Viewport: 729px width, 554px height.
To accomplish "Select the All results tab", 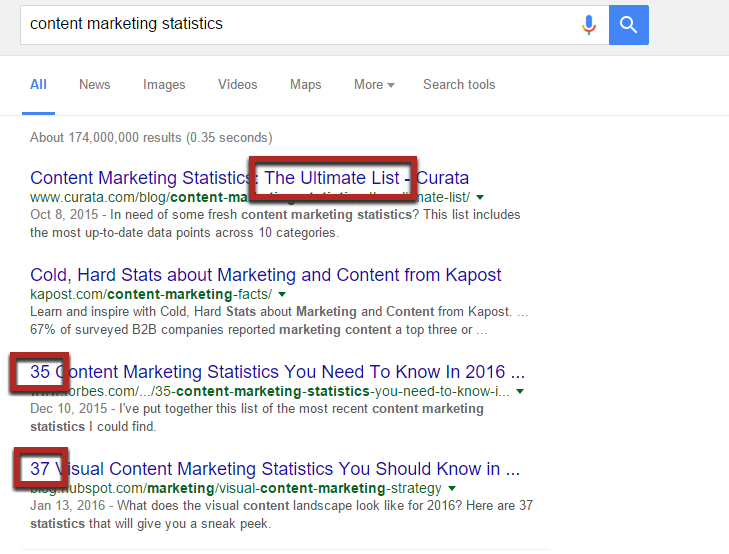I will point(38,85).
